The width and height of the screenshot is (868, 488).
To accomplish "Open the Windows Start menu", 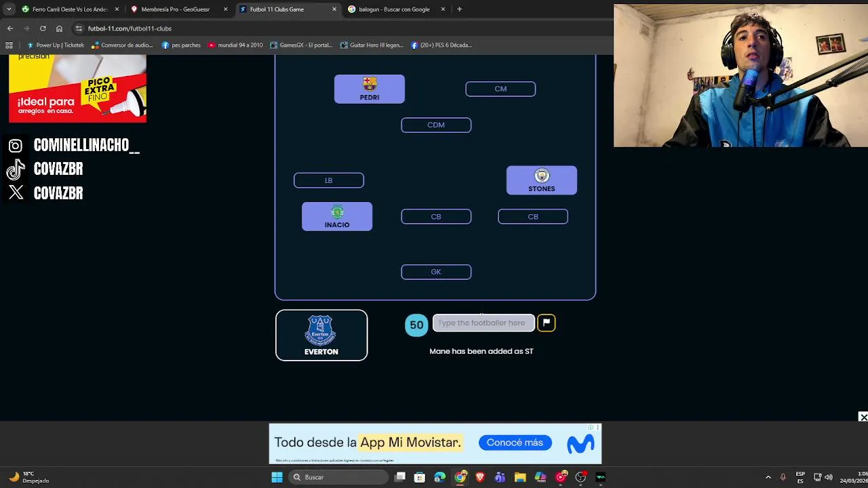I will (x=277, y=477).
